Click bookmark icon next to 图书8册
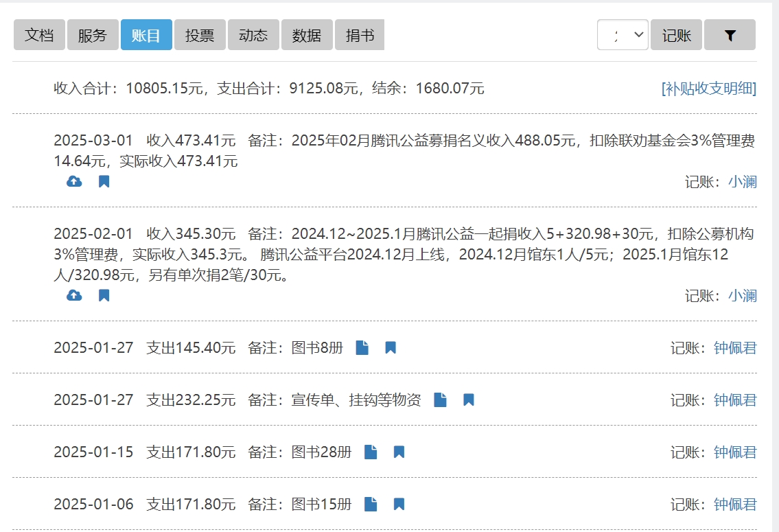Viewport: 779px width, 532px height. [391, 348]
